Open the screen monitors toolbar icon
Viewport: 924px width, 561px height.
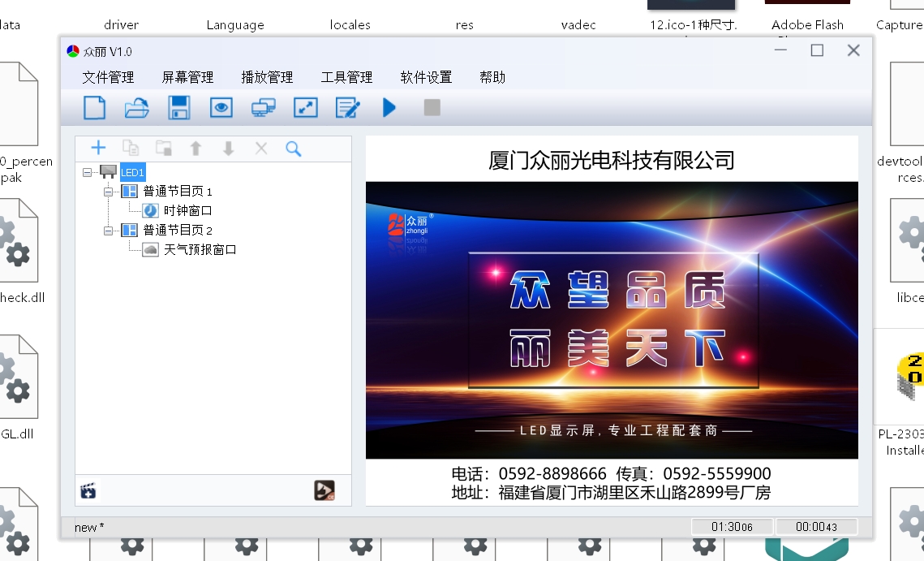coord(264,108)
